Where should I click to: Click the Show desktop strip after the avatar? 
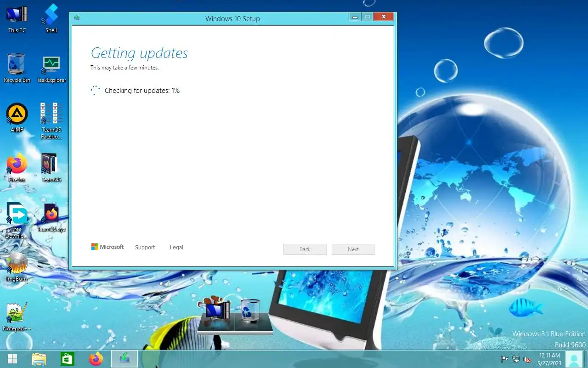coord(586,359)
